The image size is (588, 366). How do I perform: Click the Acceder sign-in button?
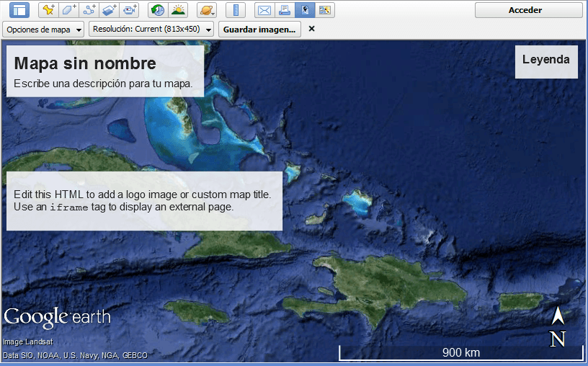[528, 10]
